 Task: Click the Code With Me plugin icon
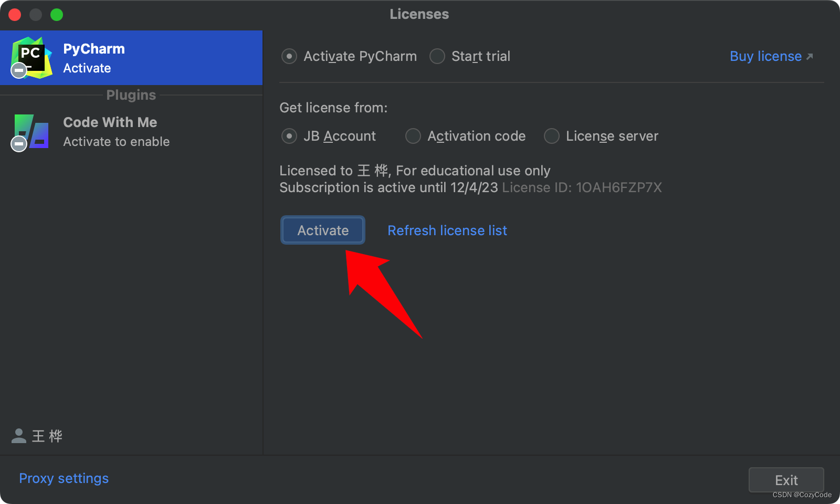coord(30,132)
